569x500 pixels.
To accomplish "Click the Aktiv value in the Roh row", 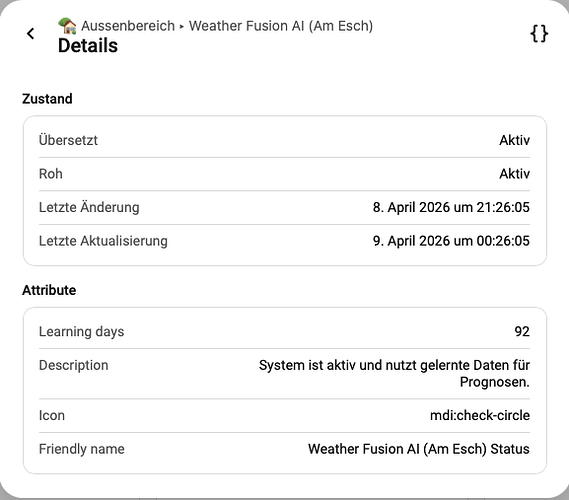I will (515, 174).
